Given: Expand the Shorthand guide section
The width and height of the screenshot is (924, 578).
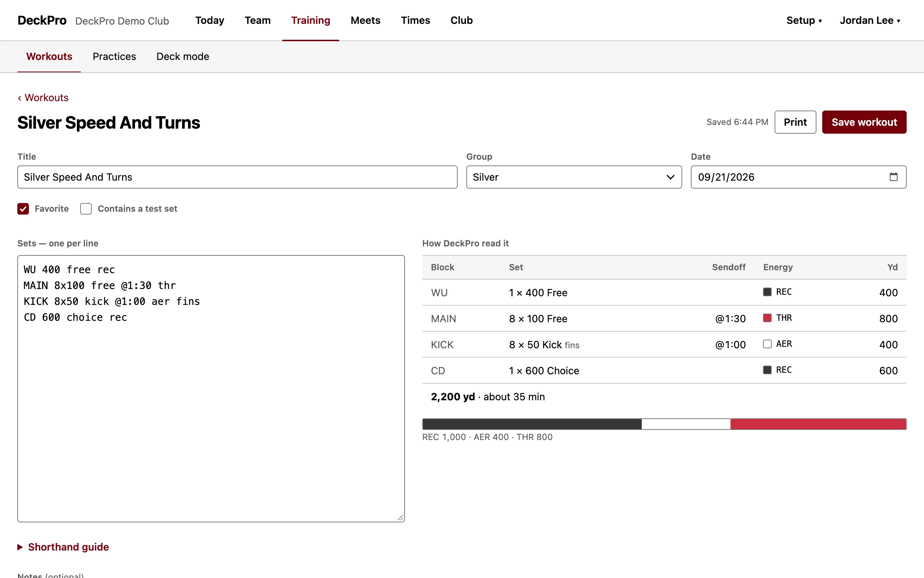Looking at the screenshot, I should 64,547.
